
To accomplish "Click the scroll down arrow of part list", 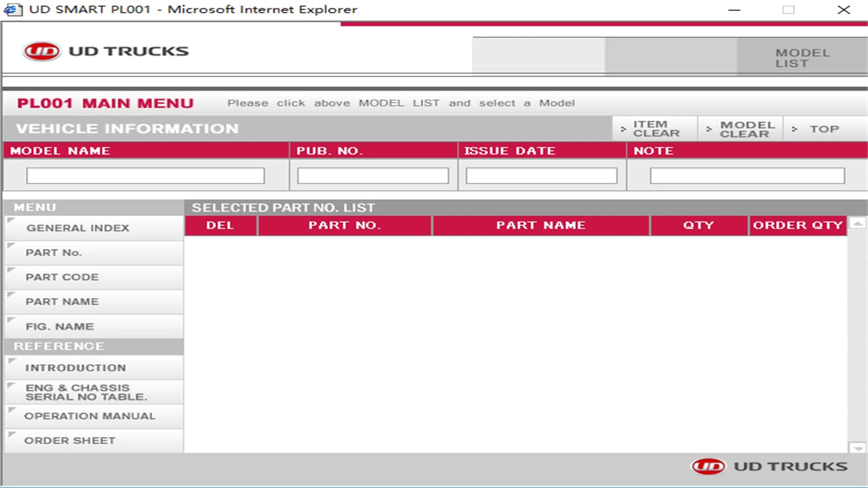I will tap(858, 448).
